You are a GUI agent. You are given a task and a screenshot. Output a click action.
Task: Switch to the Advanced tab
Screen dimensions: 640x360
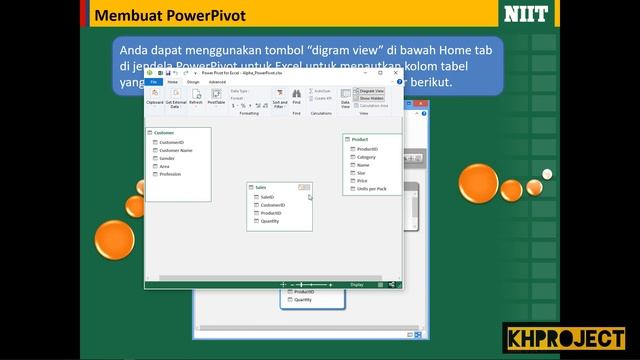(217, 82)
